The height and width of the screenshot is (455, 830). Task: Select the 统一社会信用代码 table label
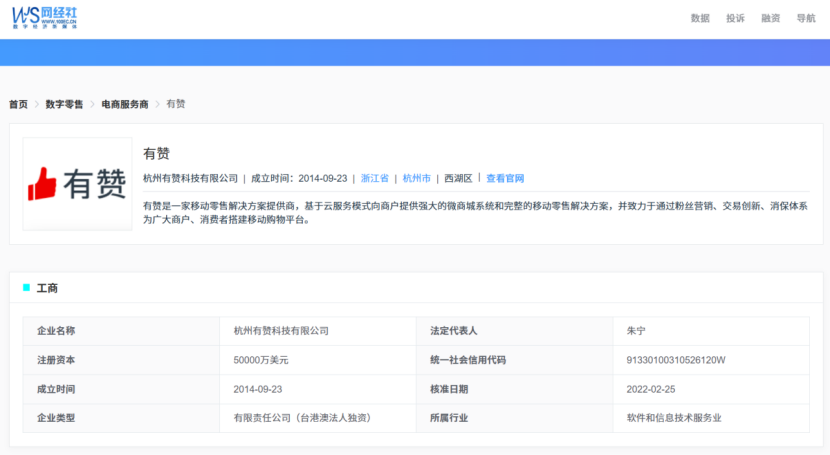pos(468,360)
